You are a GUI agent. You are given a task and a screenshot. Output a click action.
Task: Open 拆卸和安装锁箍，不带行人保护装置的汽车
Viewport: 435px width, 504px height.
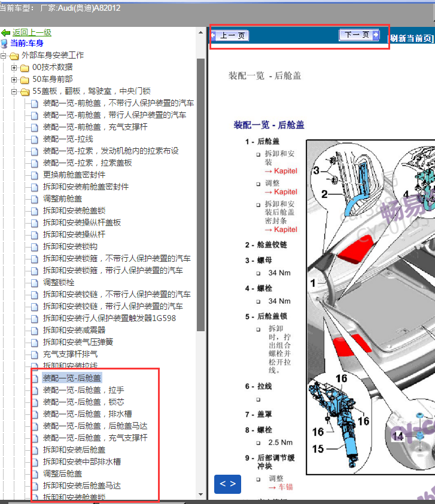117,258
